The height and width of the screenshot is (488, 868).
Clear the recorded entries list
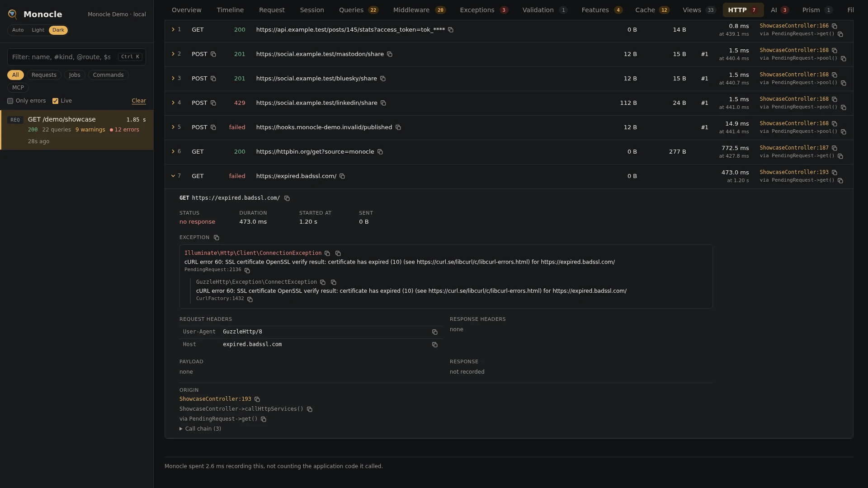pos(139,101)
